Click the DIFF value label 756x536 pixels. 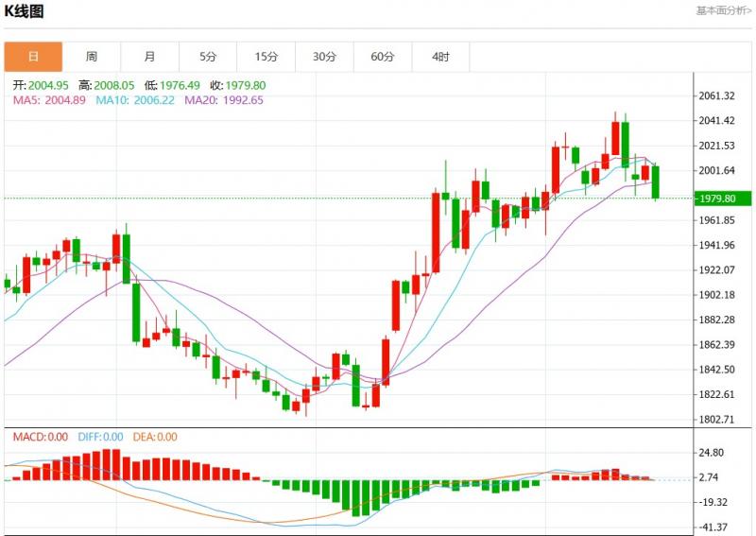click(100, 437)
